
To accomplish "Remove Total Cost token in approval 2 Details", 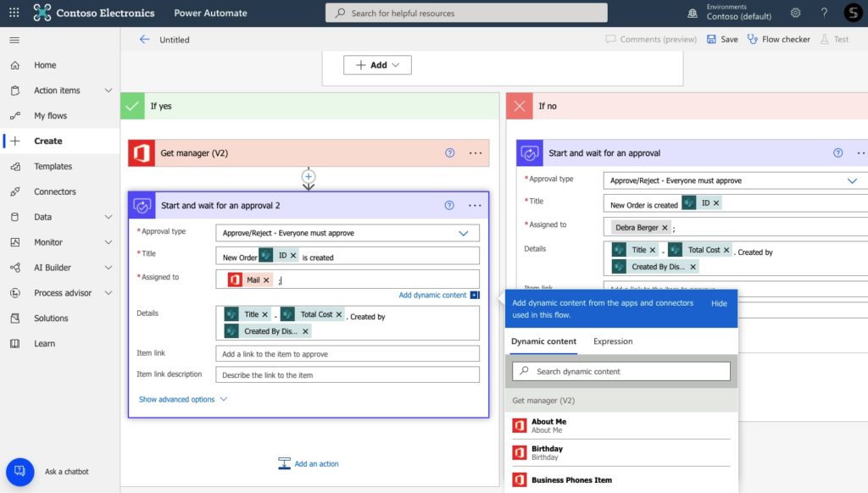I will (339, 314).
